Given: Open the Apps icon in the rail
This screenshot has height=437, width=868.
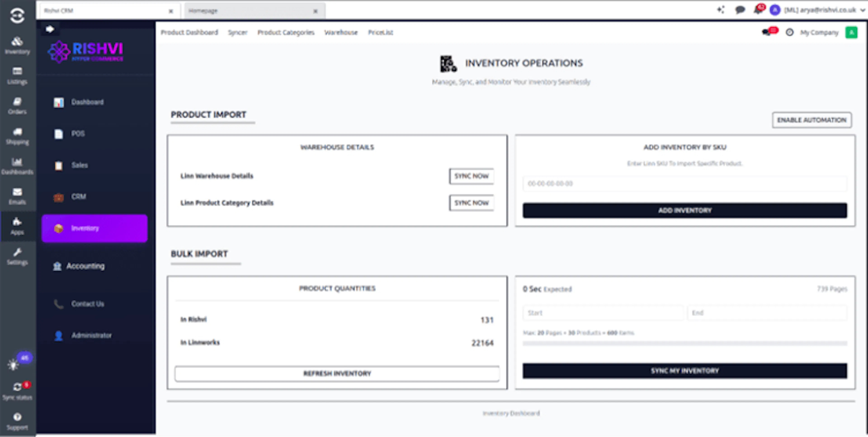Looking at the screenshot, I should click(17, 226).
